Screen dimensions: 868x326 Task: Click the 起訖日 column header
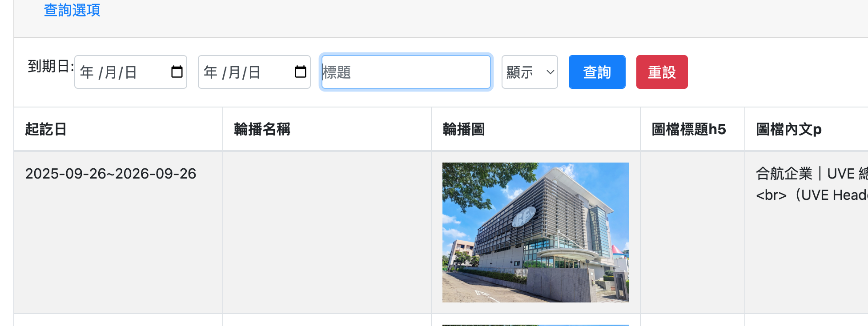[46, 129]
